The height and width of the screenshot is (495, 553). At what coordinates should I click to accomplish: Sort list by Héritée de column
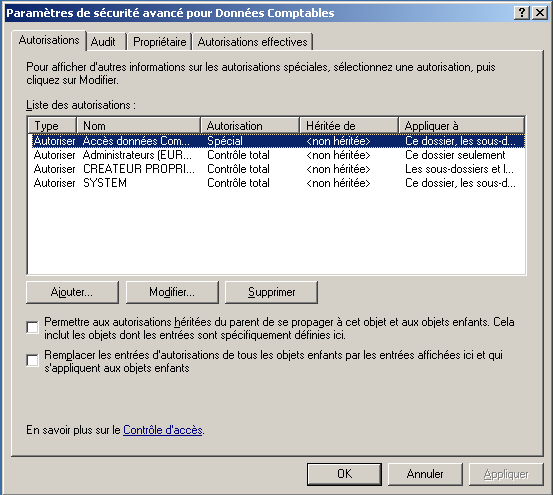coord(349,126)
